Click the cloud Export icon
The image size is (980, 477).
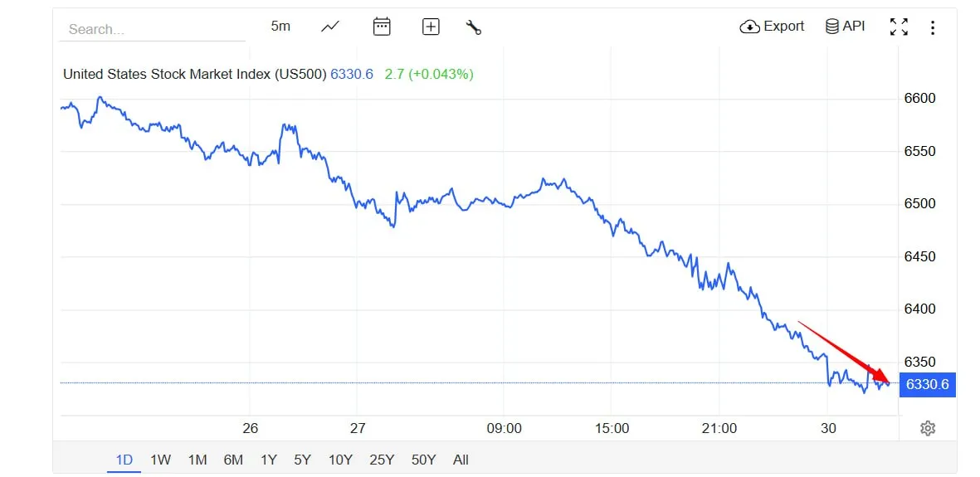[750, 27]
